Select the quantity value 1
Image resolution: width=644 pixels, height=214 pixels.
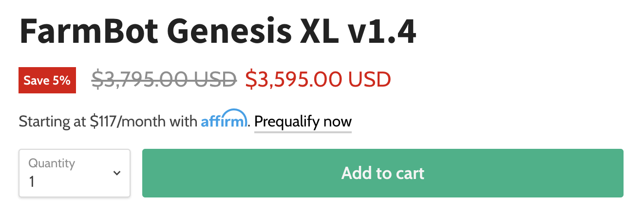point(32,182)
